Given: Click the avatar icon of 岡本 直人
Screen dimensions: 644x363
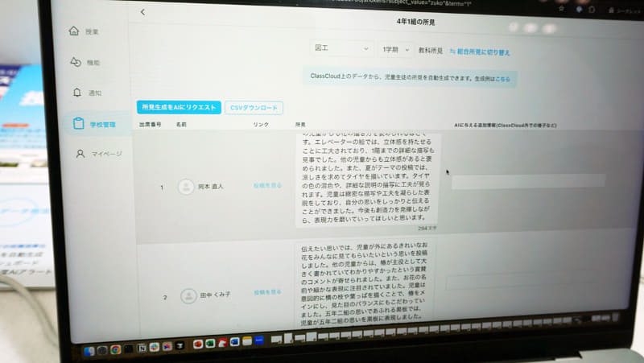Looking at the screenshot, I should coord(186,187).
